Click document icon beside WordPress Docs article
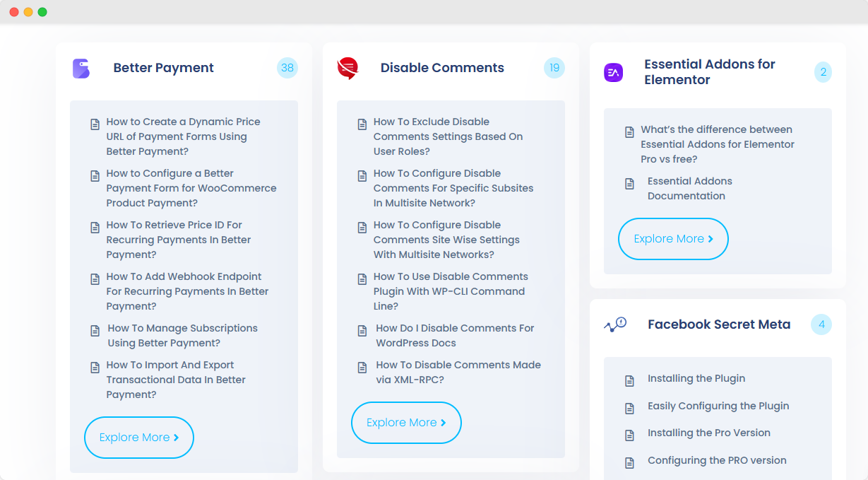 click(362, 331)
